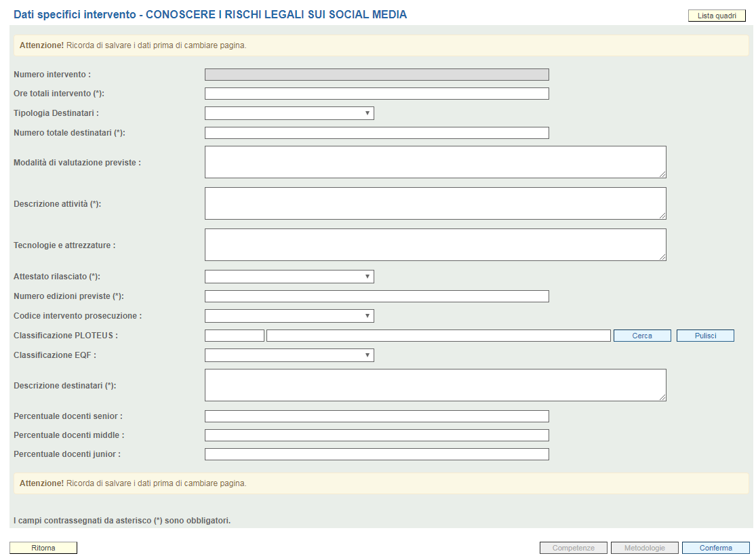The height and width of the screenshot is (560, 756).
Task: Click the Descrizione destinatari textarea
Action: click(435, 385)
